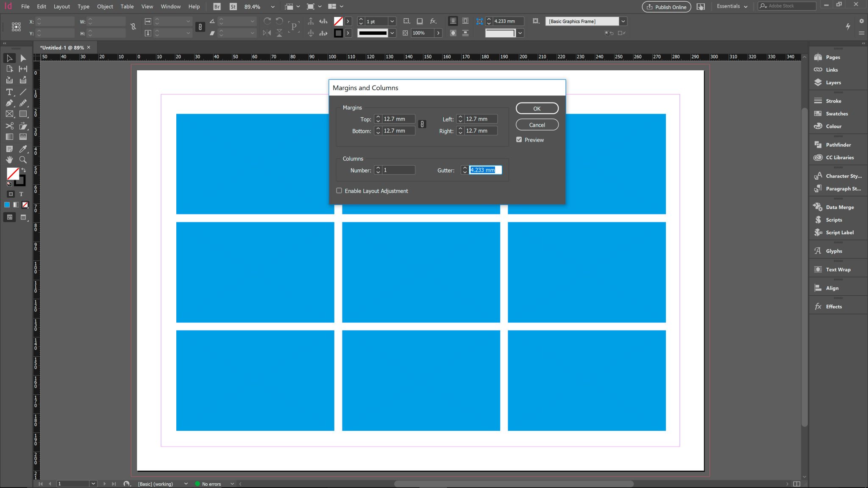The image size is (868, 488).
Task: Open the Essentials workspace dropdown
Action: [x=731, y=6]
